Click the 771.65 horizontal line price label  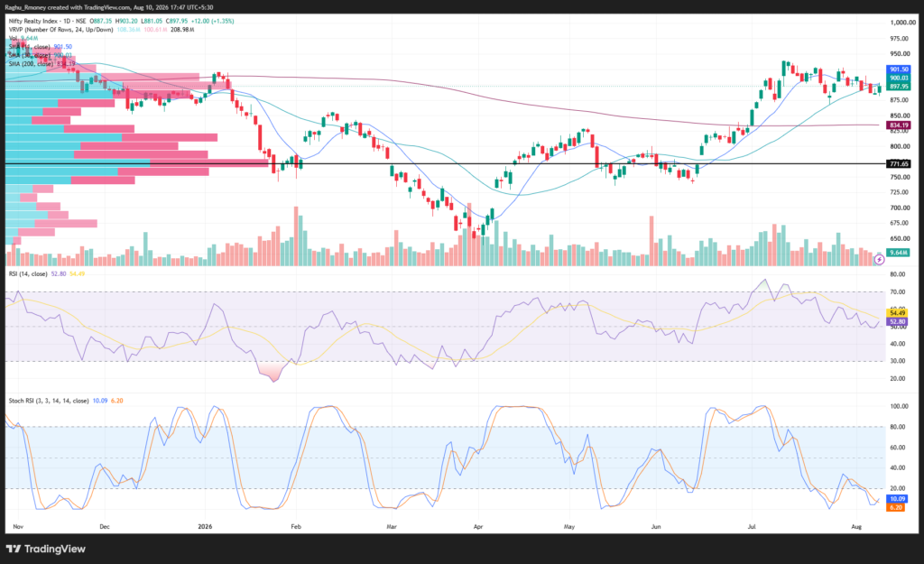click(x=899, y=164)
